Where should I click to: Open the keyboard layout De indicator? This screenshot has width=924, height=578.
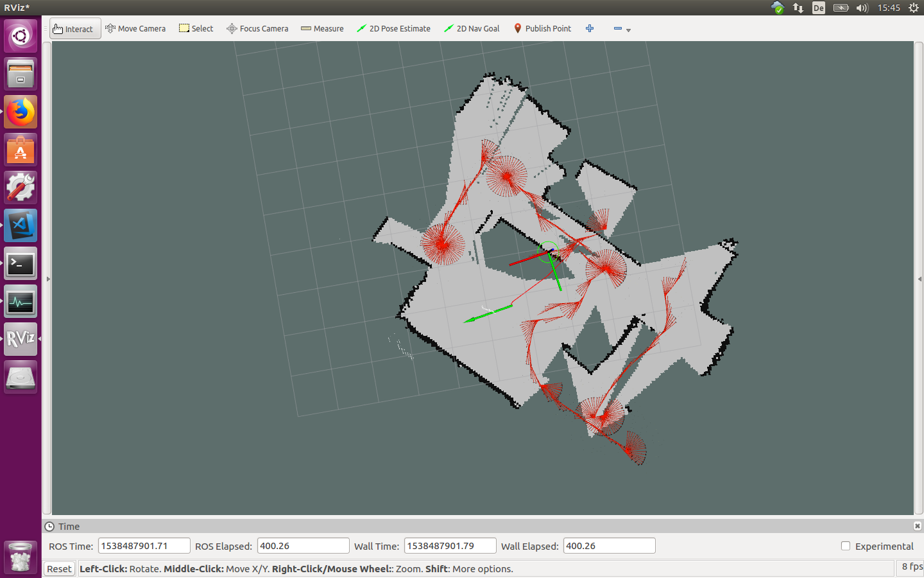(819, 8)
